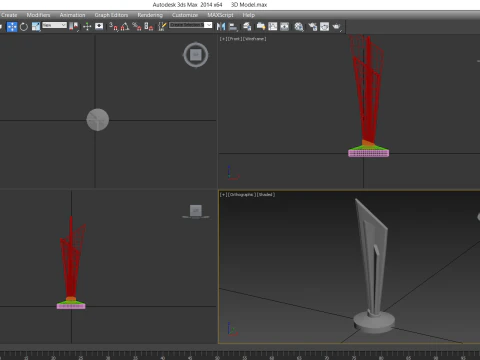480x360 pixels.
Task: Open the Front viewport view label menu
Action: (x=234, y=39)
